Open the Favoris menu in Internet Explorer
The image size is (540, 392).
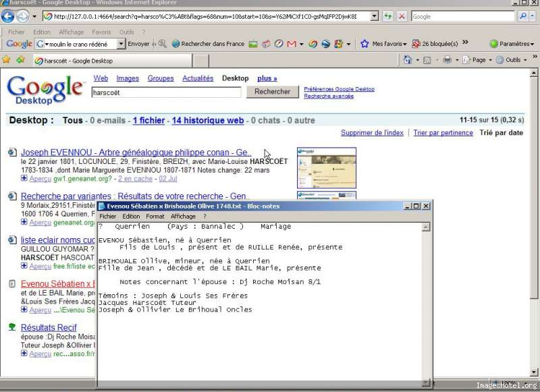click(x=101, y=32)
